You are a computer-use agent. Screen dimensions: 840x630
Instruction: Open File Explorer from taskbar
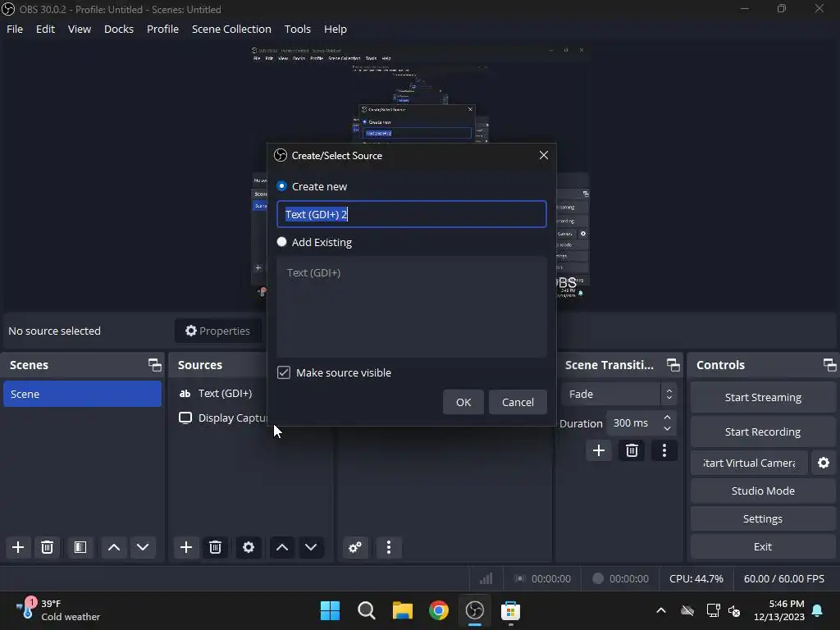pyautogui.click(x=402, y=610)
